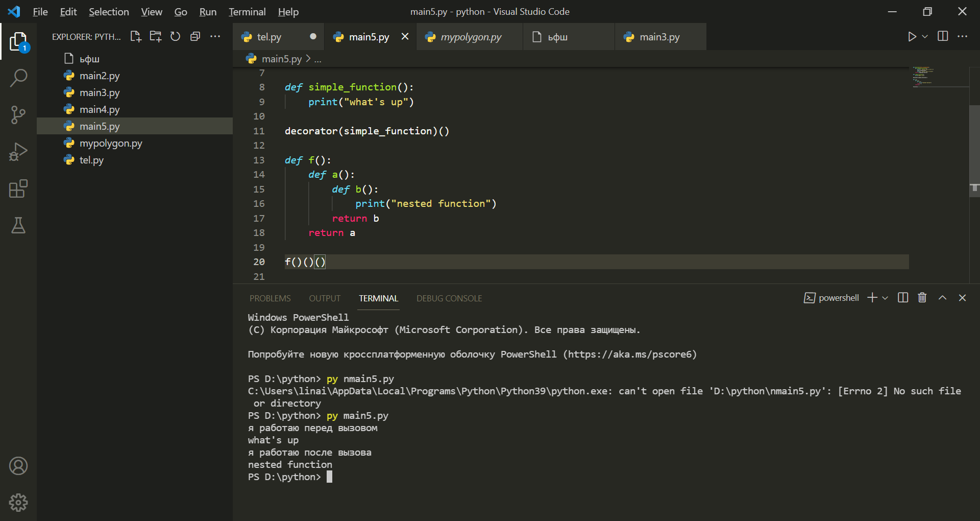Image resolution: width=980 pixels, height=521 pixels.
Task: Open main2.py in Explorer tree
Action: (135, 76)
